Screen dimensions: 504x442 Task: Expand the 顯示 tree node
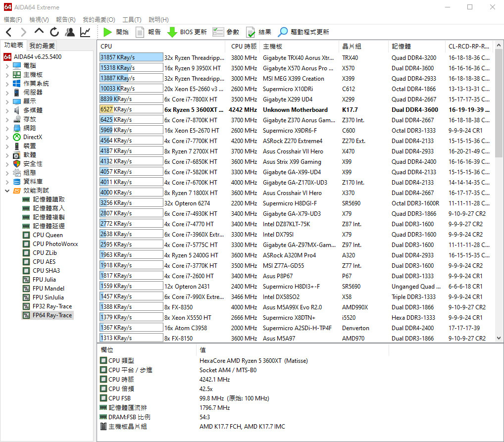[7, 101]
